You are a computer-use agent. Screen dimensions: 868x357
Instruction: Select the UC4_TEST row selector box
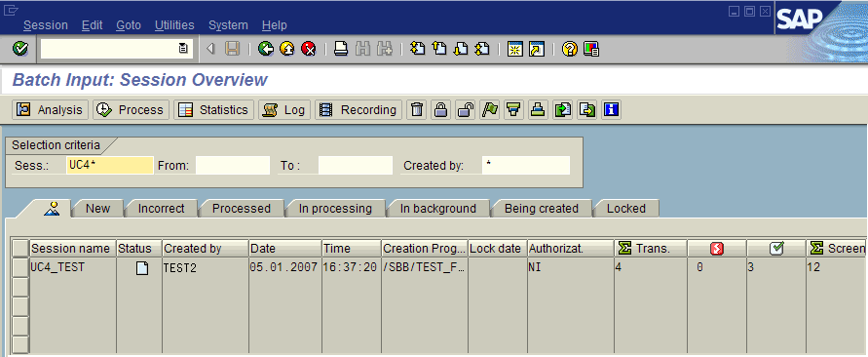[19, 267]
